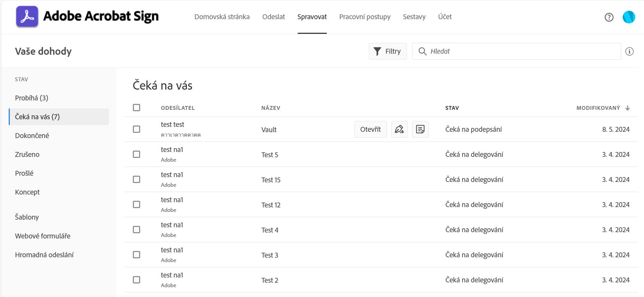Switch to the Odeslat tab
The image size is (644, 297).
pos(273,17)
